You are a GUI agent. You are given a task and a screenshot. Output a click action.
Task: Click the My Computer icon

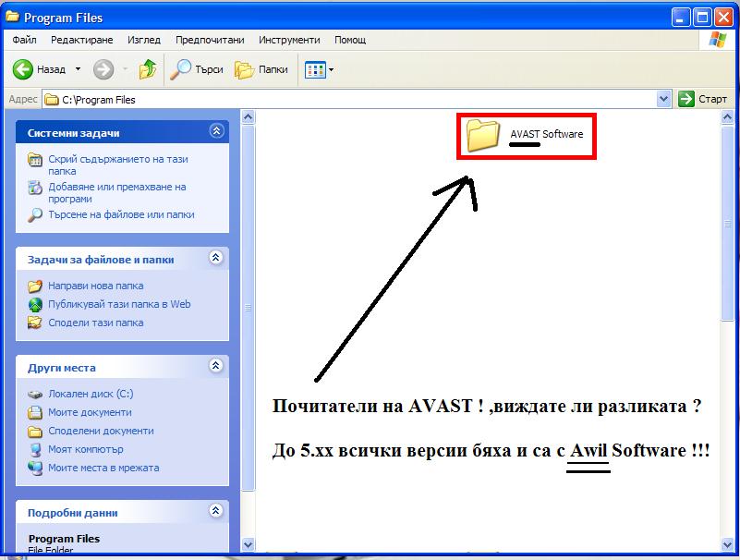(34, 449)
